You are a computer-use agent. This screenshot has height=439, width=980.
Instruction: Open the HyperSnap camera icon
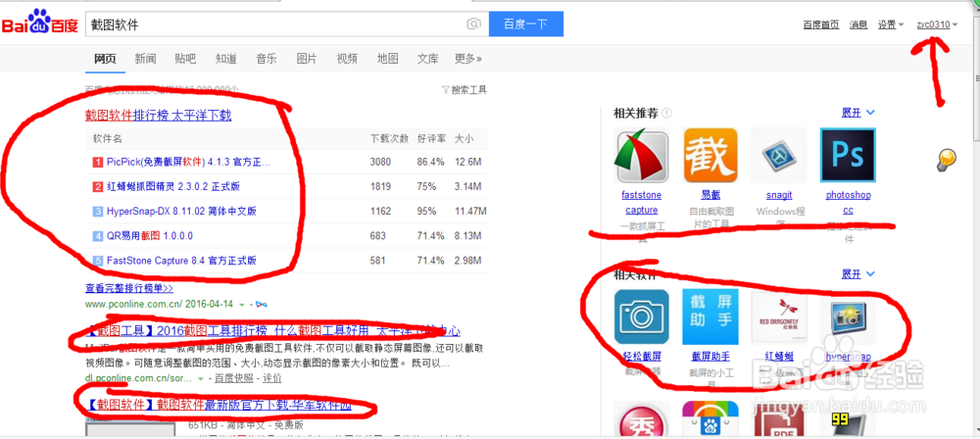coord(848,317)
